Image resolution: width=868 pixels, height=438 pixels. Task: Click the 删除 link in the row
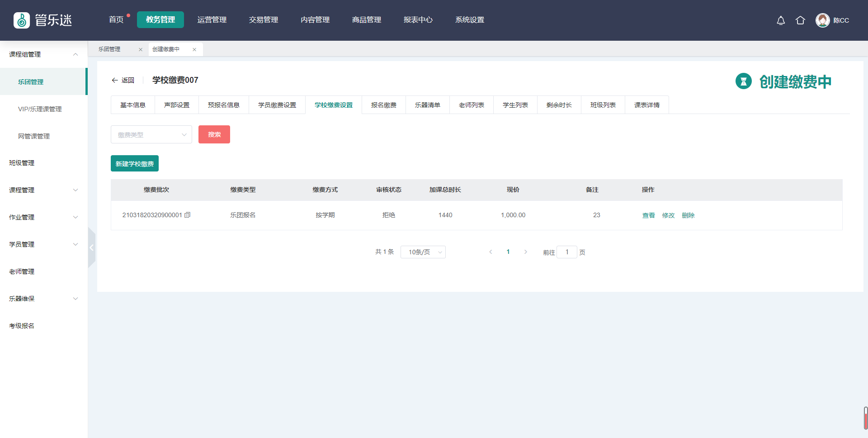point(688,215)
